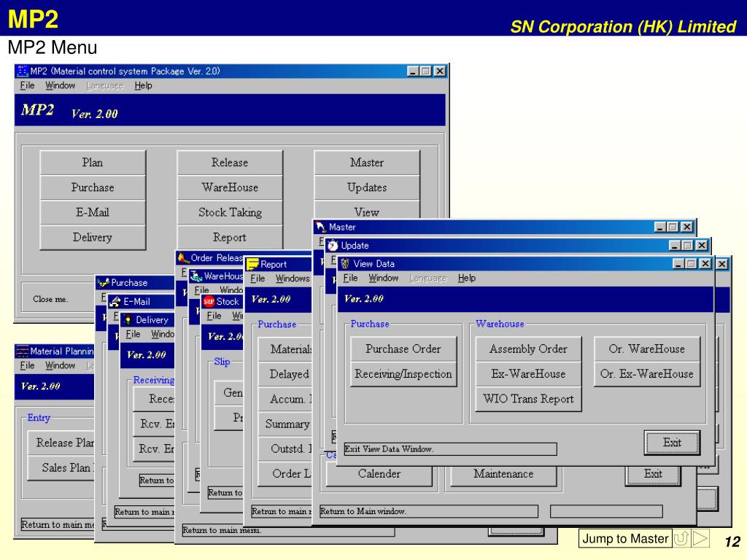The image size is (747, 560).
Task: Open File menu in Report window
Action: 258,279
